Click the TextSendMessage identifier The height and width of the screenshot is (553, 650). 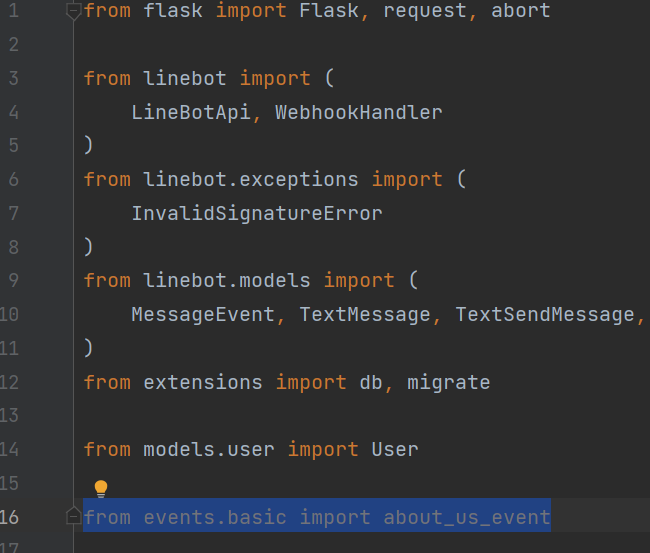coord(544,314)
